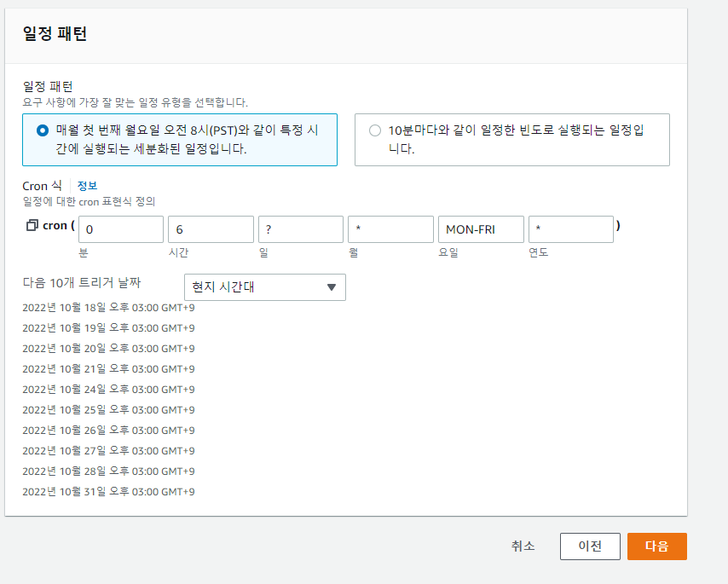Select the trigger date 2022년 10월 27일

[x=108, y=451]
